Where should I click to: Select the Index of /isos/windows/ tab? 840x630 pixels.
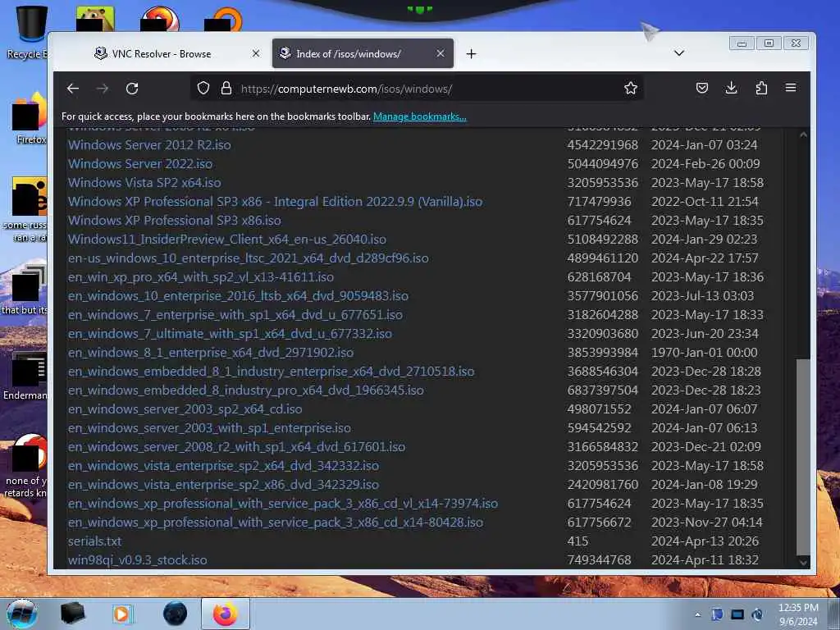[x=363, y=53]
